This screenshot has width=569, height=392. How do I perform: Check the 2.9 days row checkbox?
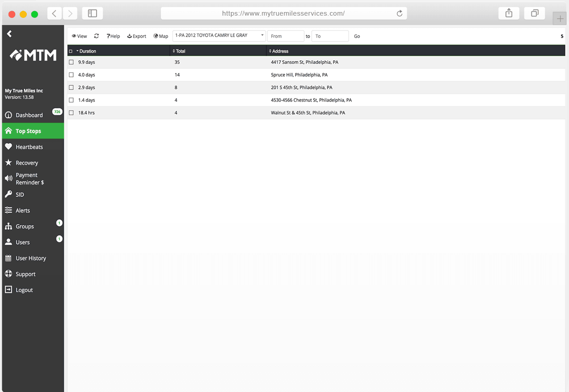tap(71, 88)
